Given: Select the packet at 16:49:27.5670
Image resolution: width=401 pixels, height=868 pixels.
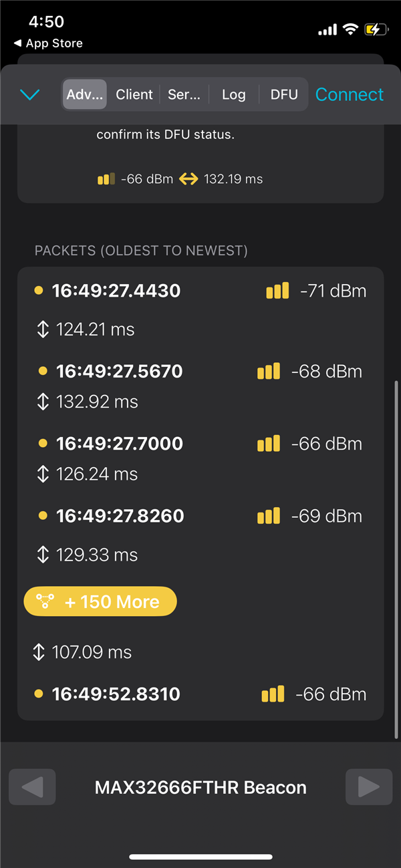Looking at the screenshot, I should pos(120,372).
